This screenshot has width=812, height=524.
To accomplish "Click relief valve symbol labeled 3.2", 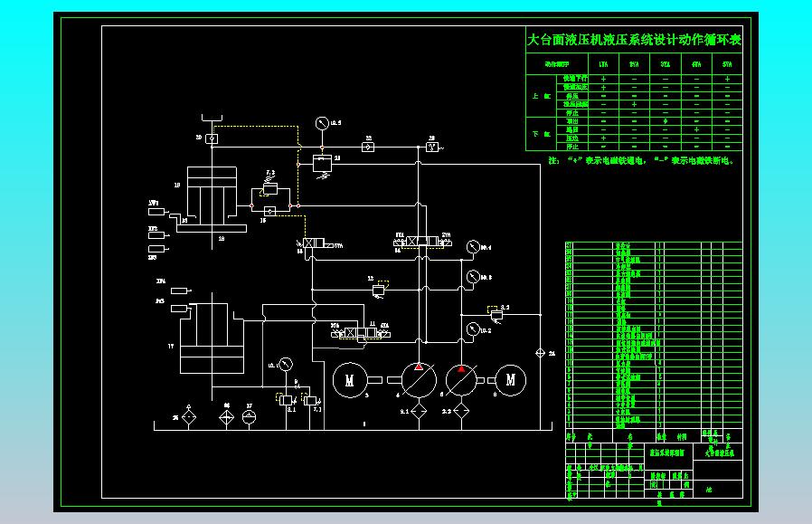I will pos(496,313).
